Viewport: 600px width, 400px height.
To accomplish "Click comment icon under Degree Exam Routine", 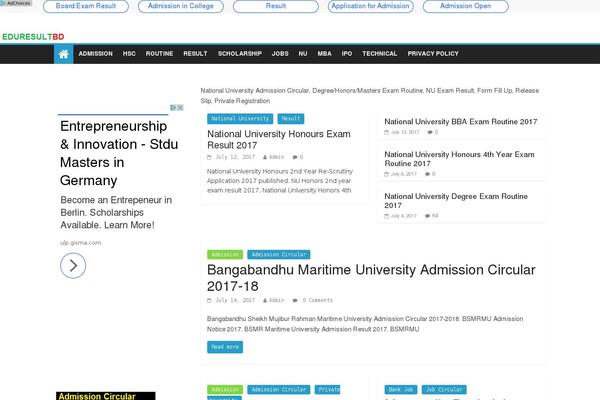I will click(x=427, y=216).
